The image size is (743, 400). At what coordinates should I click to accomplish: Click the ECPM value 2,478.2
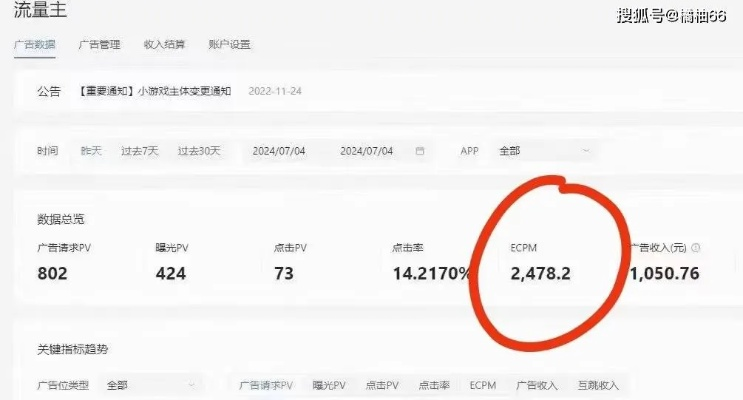[541, 273]
